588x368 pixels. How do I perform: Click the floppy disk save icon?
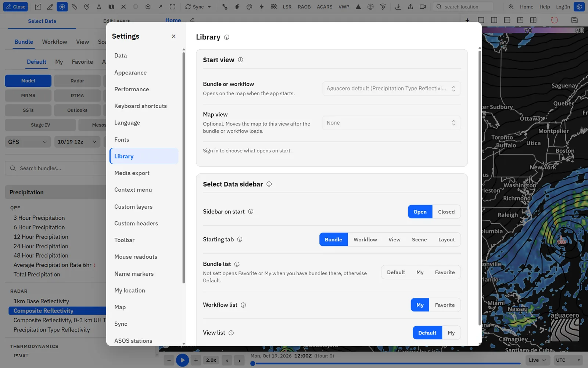point(574,20)
